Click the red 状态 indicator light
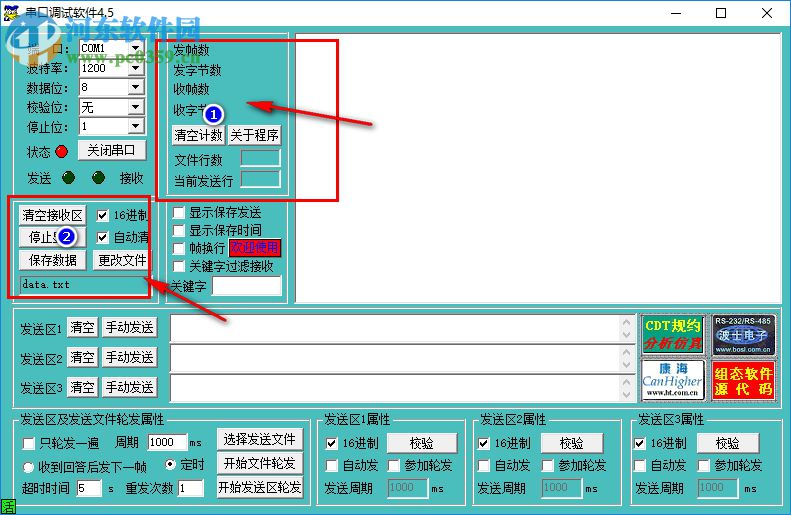The width and height of the screenshot is (791, 515). click(x=62, y=151)
